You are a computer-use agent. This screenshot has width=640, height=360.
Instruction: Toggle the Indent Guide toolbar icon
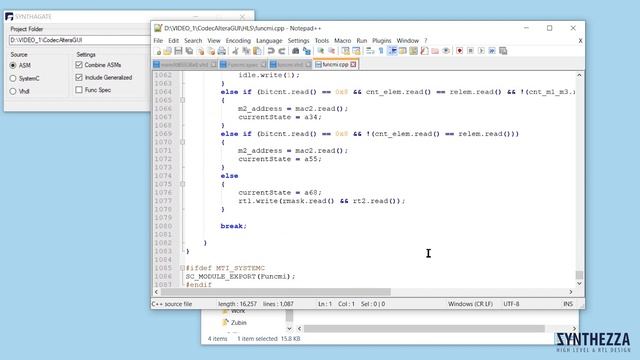(x=392, y=51)
